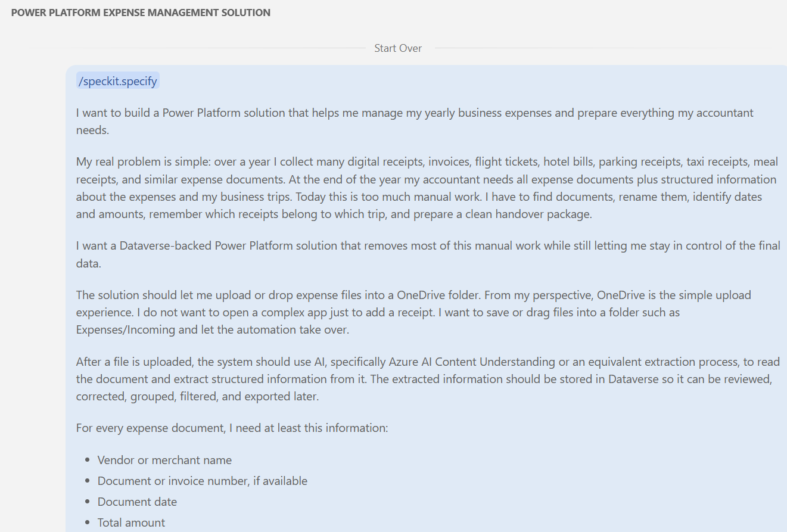
Task: Select the /speckit.specify command chip
Action: [x=118, y=81]
